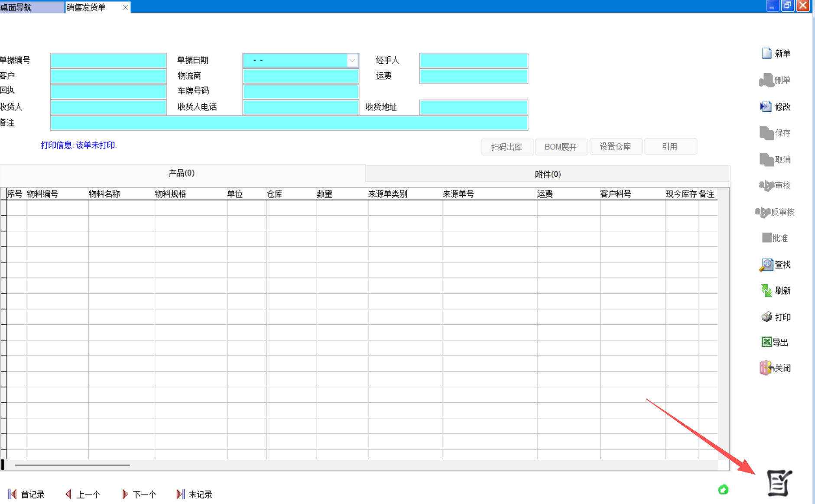Select the 产品(0) tab

[x=182, y=173]
